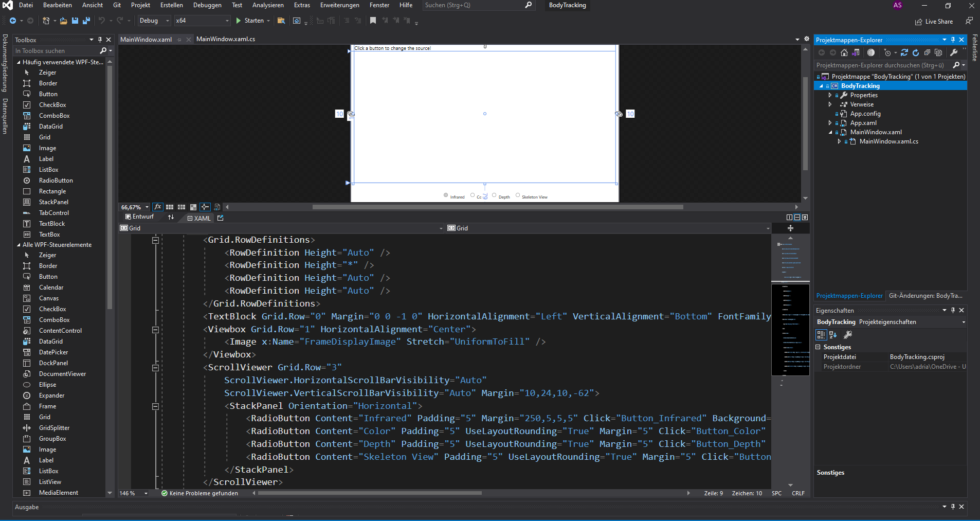Viewport: 980px width, 521px height.
Task: Select App.config in the project tree
Action: click(x=865, y=114)
